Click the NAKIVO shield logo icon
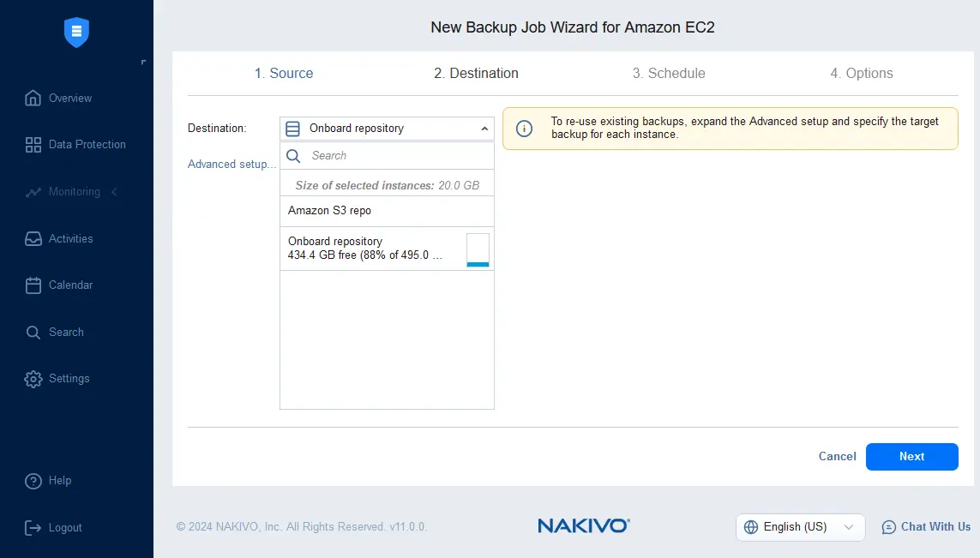980x558 pixels. pos(76,32)
